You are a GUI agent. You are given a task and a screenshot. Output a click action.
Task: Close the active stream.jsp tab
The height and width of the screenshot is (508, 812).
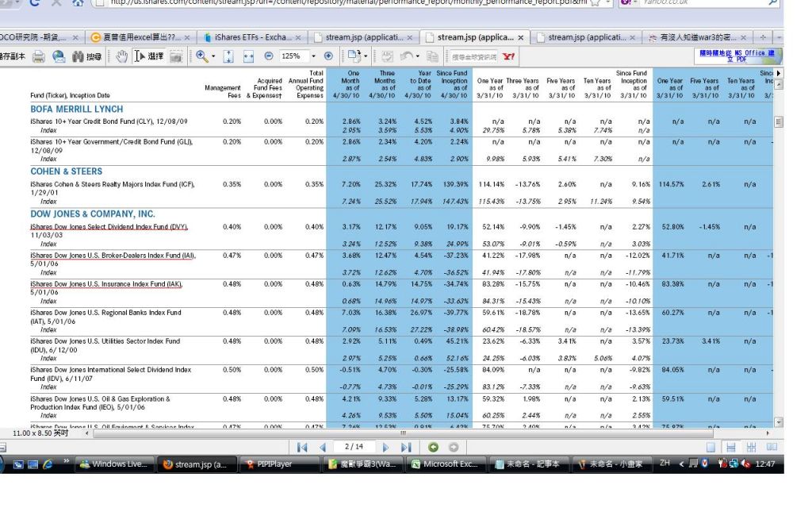tap(520, 37)
